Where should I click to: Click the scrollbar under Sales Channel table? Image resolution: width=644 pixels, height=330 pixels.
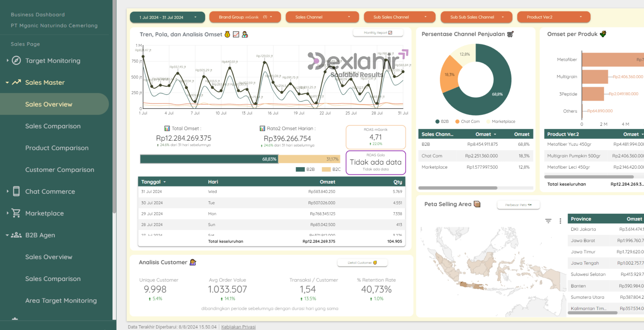pyautogui.click(x=458, y=188)
